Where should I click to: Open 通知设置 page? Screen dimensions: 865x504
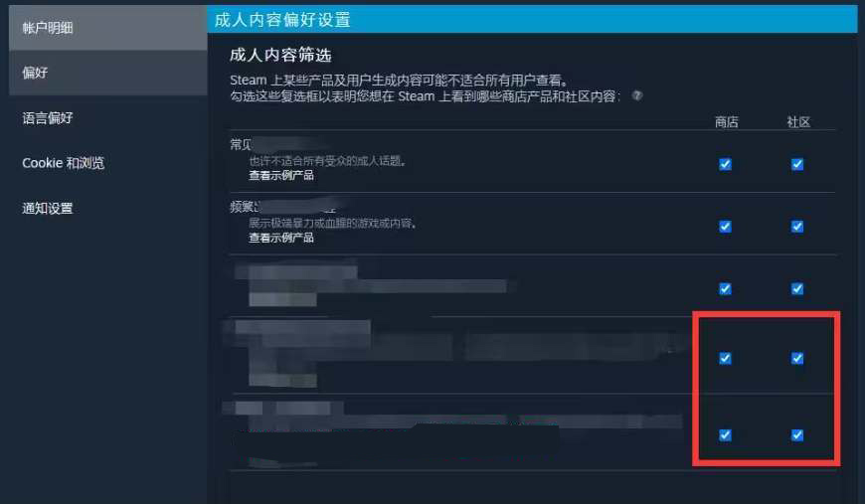[108, 209]
